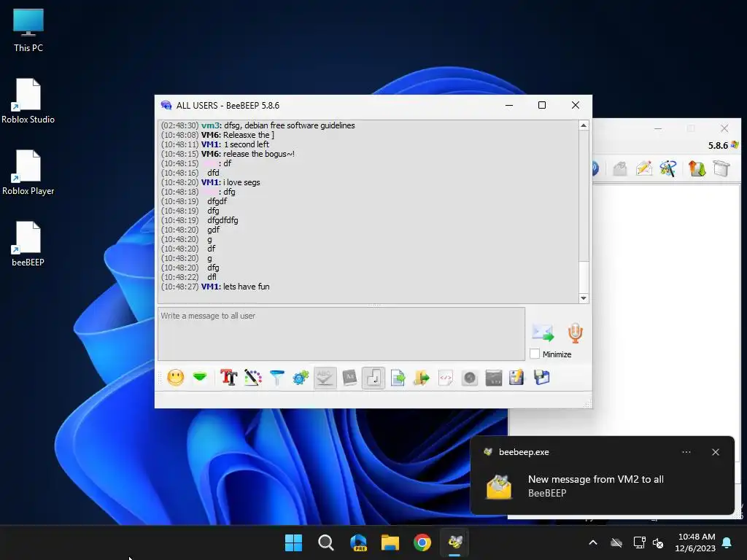
Task: Click chat scrollbar down arrow
Action: point(584,298)
